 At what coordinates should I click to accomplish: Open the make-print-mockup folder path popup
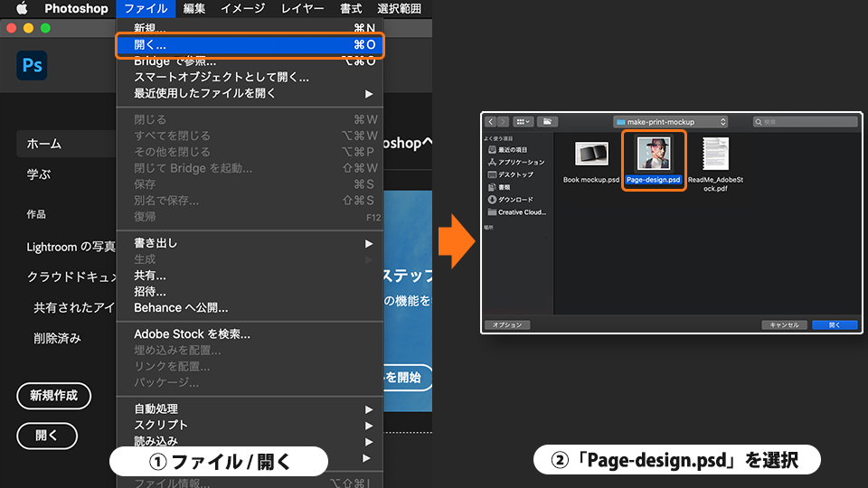[x=670, y=122]
